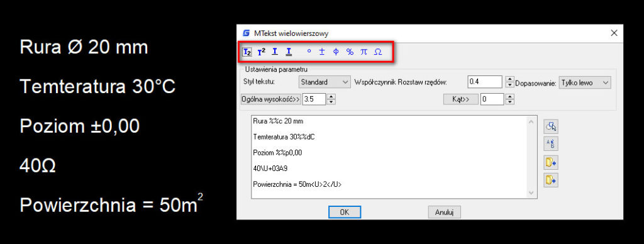Click the subscript T2 icon
Image resolution: width=644 pixels, height=244 pixels.
[x=247, y=52]
